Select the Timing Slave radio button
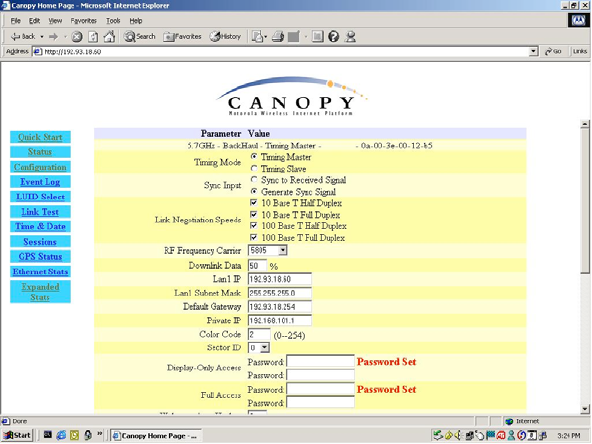Image resolution: width=592 pixels, height=444 pixels. (254, 168)
